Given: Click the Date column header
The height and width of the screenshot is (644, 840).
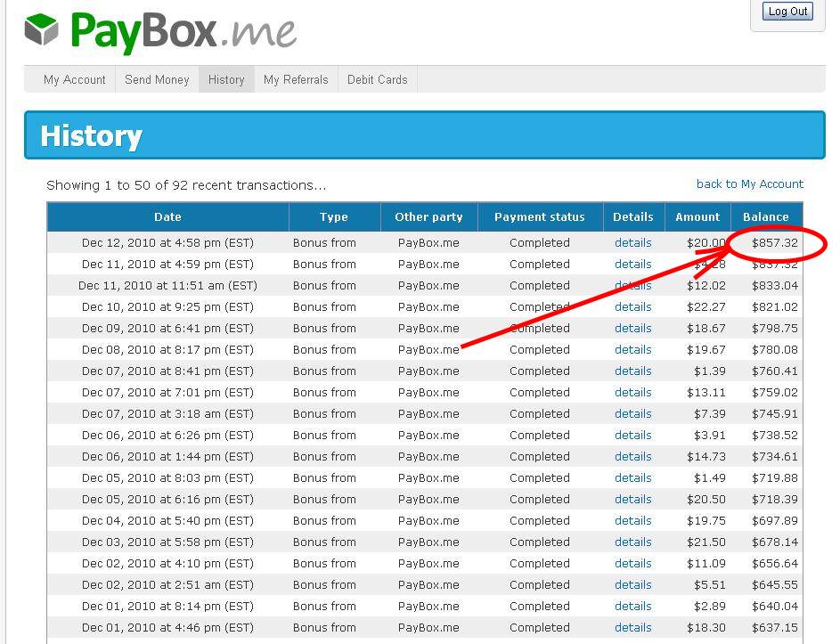Looking at the screenshot, I should click(x=167, y=216).
